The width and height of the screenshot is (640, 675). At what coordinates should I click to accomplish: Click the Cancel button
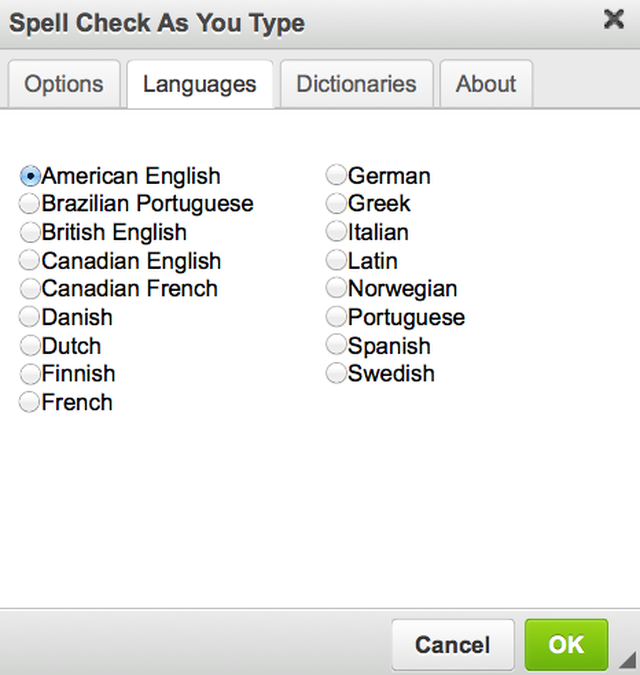pyautogui.click(x=452, y=645)
